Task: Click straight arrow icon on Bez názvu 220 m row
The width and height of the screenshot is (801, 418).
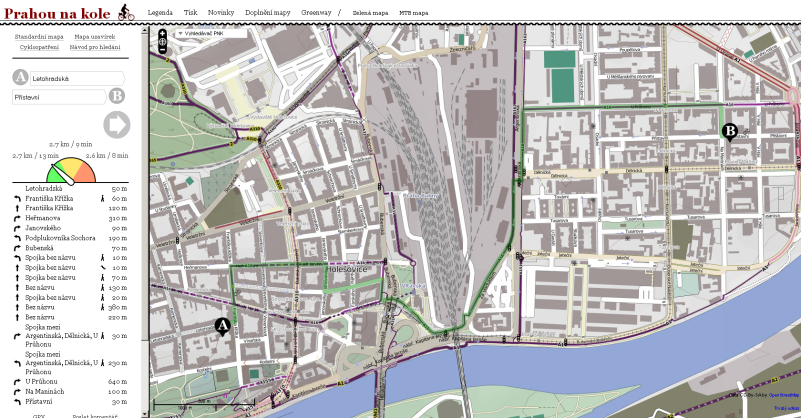Action: coord(17,318)
